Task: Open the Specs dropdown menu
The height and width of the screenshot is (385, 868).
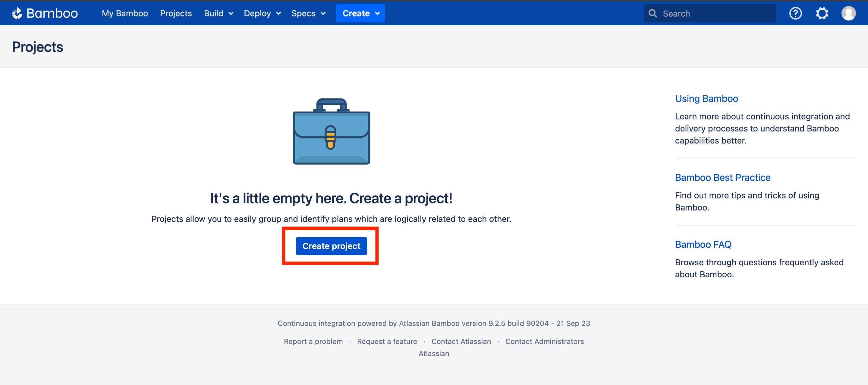Action: [308, 13]
